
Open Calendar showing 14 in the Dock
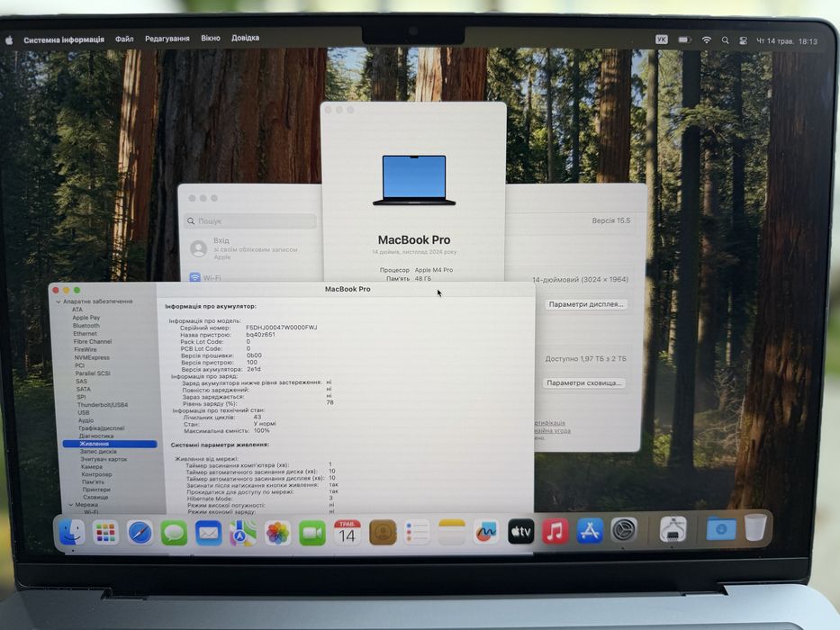click(x=348, y=533)
